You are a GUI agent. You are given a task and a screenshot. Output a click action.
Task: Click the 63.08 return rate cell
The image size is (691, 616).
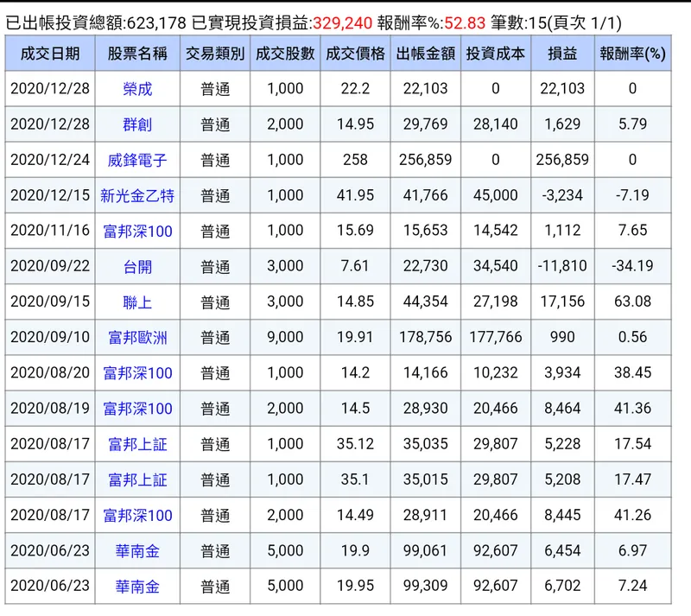coord(632,302)
